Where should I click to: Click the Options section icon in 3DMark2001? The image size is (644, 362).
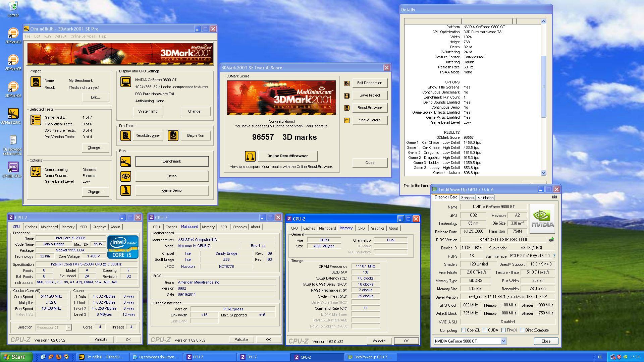[36, 171]
